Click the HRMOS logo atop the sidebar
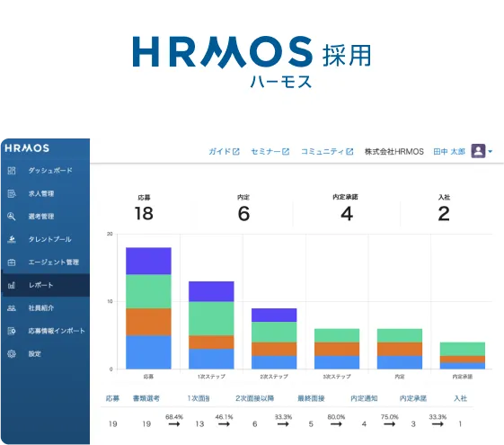The height and width of the screenshot is (445, 504). [27, 148]
